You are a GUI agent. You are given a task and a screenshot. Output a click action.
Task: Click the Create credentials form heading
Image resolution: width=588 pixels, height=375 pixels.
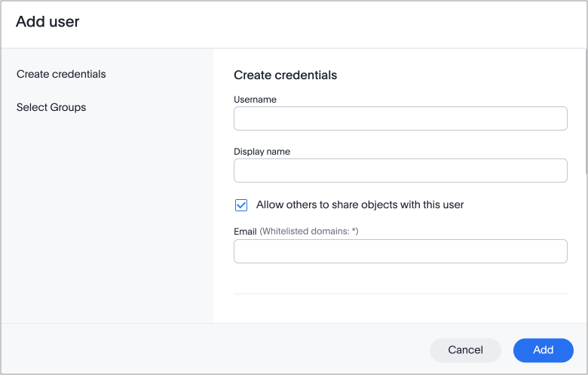point(285,75)
